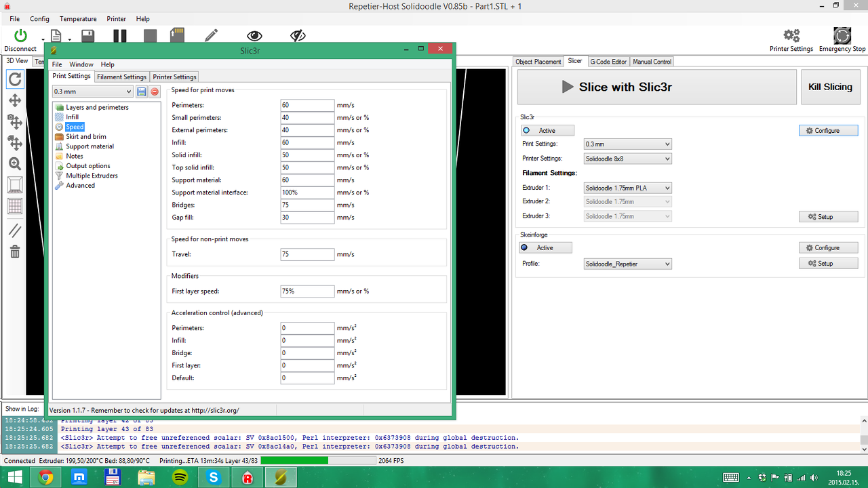This screenshot has width=868, height=488.
Task: Click the Kill Slicing button
Action: 831,87
